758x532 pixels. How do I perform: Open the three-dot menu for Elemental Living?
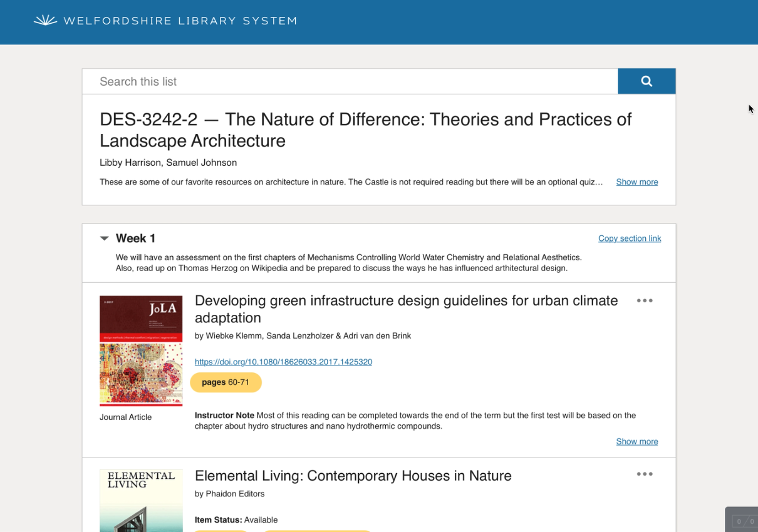(645, 474)
